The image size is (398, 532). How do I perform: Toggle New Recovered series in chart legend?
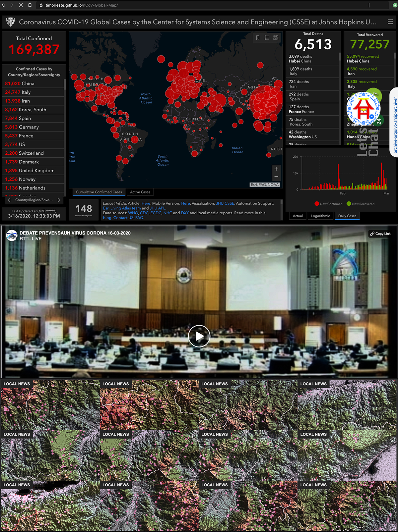[361, 204]
